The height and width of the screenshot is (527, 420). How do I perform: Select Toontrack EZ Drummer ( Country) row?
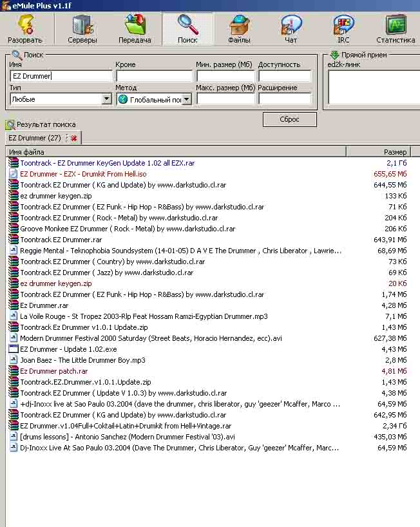113,262
